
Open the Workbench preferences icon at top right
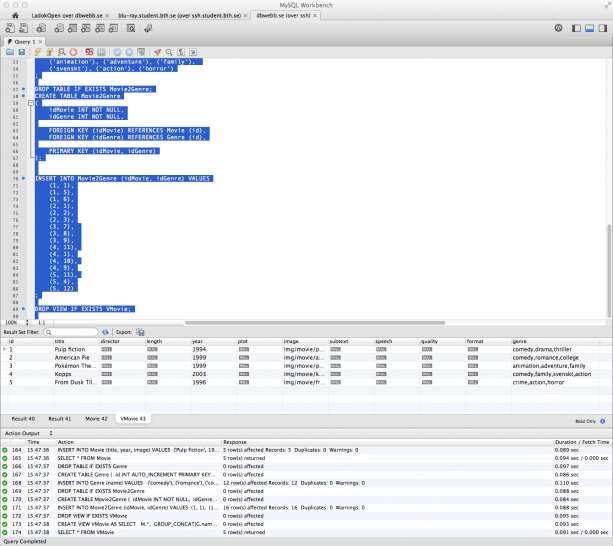[x=559, y=28]
